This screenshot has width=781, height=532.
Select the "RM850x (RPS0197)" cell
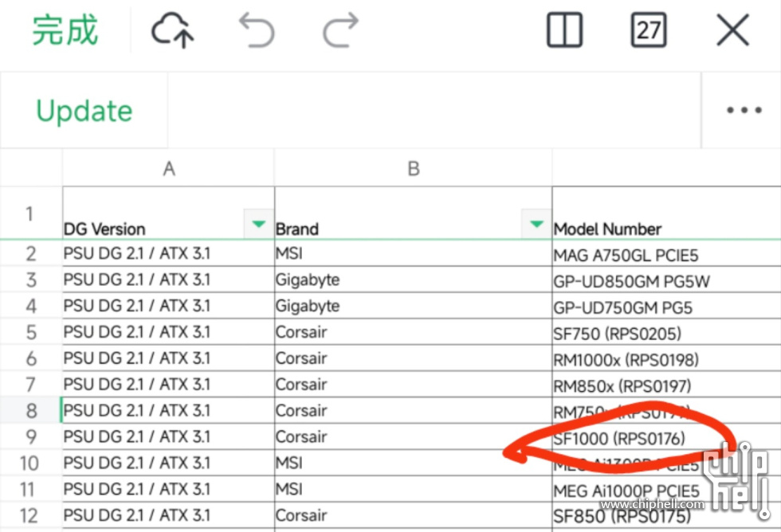(x=666, y=384)
